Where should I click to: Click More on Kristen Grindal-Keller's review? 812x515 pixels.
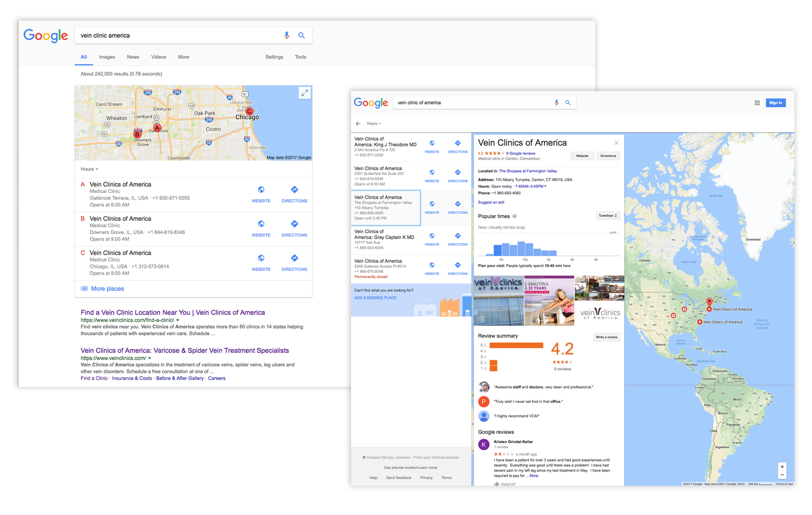click(x=534, y=476)
